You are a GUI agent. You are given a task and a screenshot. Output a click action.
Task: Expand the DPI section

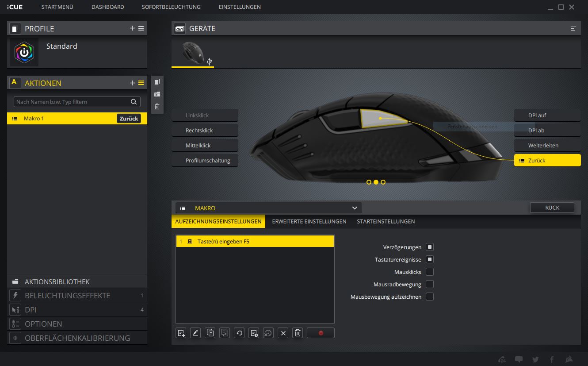click(77, 310)
